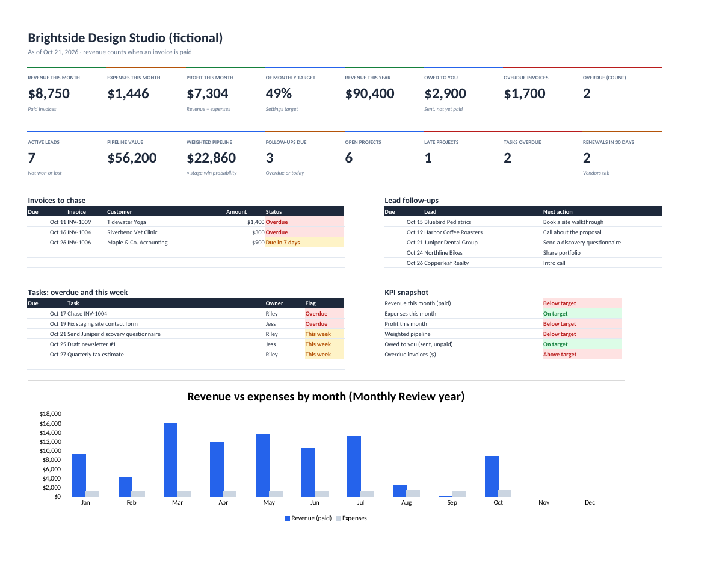
Task: Select On target status for Owed to you
Action: point(582,344)
